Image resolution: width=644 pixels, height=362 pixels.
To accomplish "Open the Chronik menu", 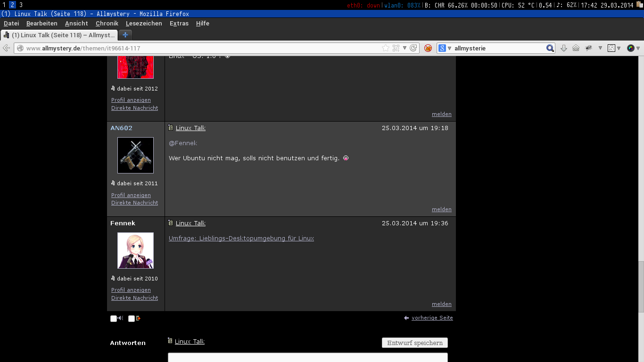I will 107,23.
